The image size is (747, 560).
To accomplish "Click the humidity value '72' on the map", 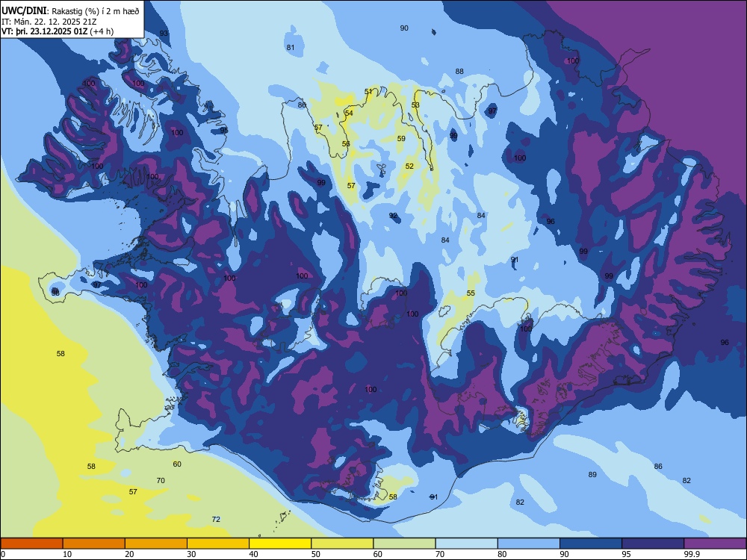I will [x=216, y=520].
